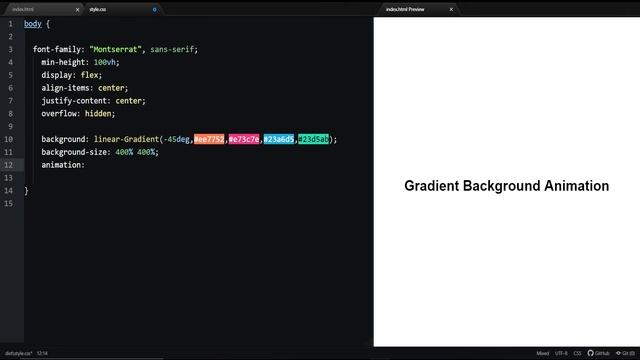Click the font-family property on line 3
This screenshot has width=640, height=360.
pyautogui.click(x=56, y=49)
